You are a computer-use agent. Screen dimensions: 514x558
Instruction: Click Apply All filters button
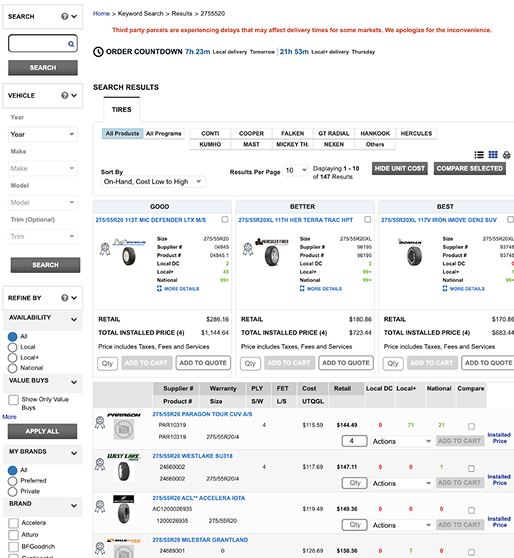42,431
